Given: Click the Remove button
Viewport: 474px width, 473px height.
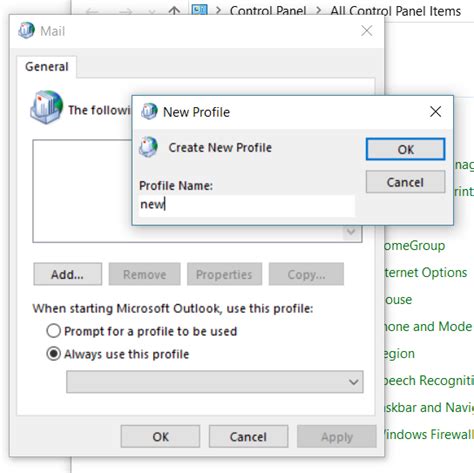Looking at the screenshot, I should 144,274.
